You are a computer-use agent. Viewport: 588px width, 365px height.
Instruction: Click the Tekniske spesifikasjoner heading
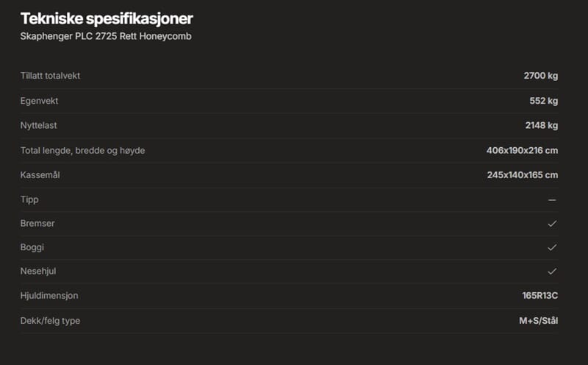click(x=107, y=18)
